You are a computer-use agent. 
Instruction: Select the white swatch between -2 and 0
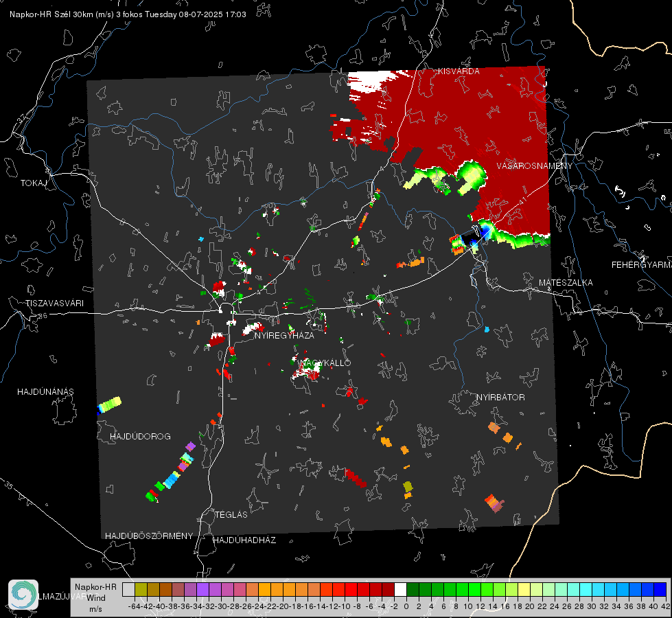(400, 589)
